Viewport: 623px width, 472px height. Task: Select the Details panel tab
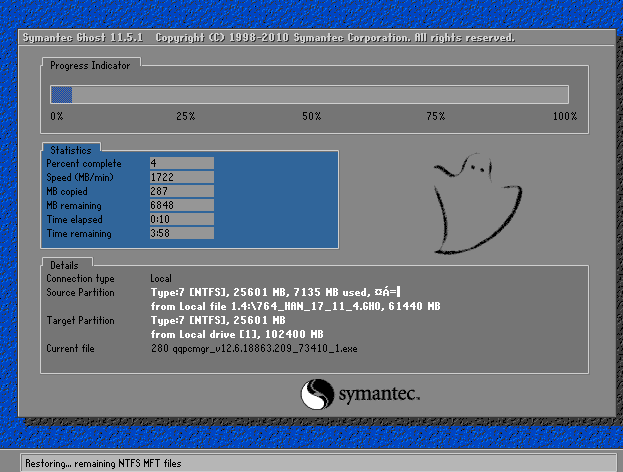pos(64,265)
